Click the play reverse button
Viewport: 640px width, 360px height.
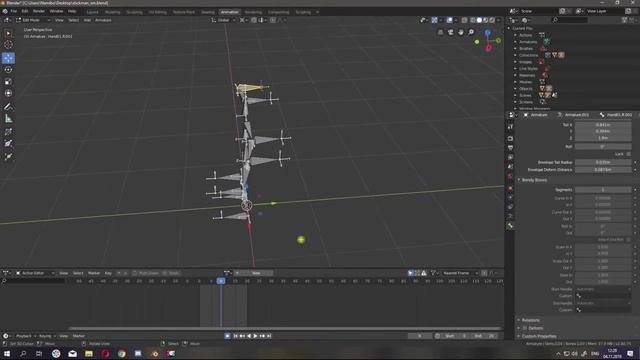coord(249,336)
